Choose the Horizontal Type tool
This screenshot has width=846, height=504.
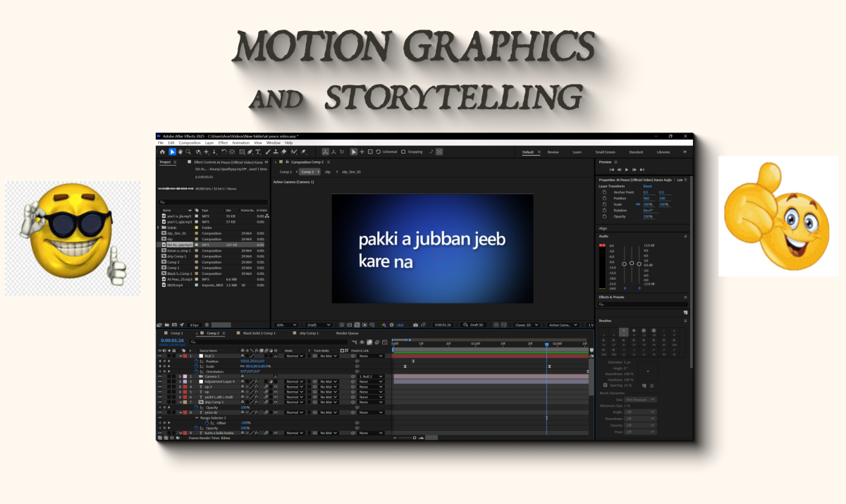258,152
